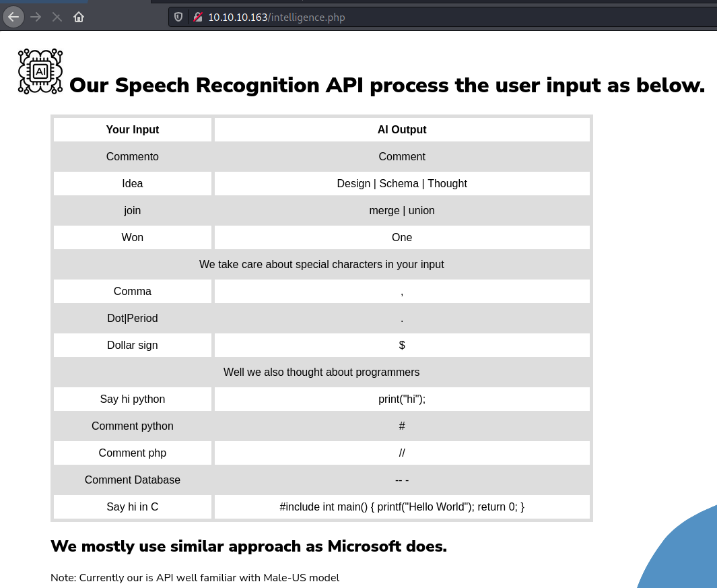
Task: Click the 'Comment Database' input cell
Action: pyautogui.click(x=133, y=480)
